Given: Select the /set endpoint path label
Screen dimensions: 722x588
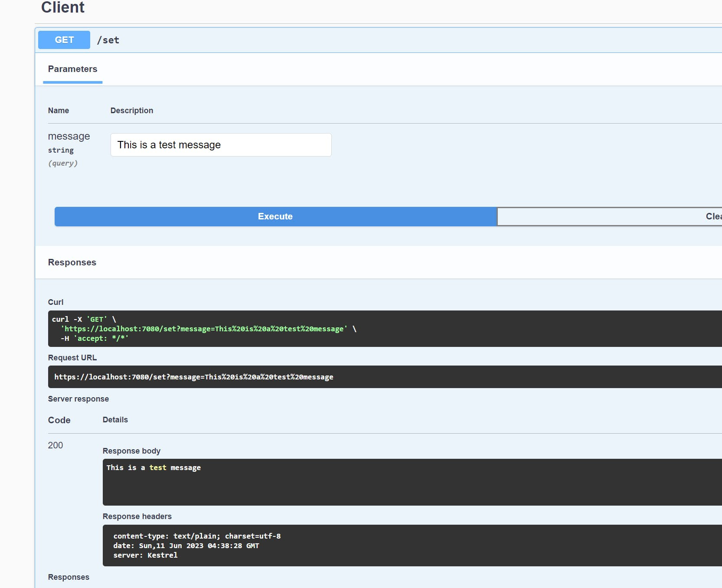Looking at the screenshot, I should click(x=108, y=39).
